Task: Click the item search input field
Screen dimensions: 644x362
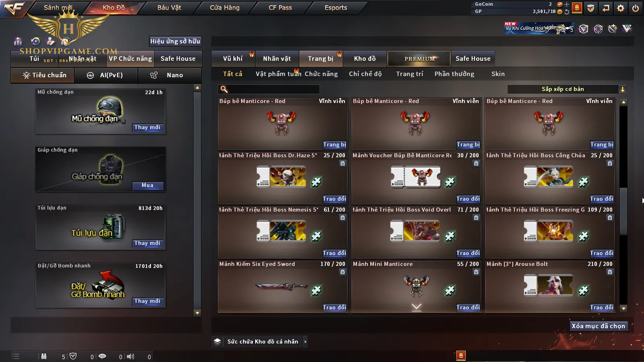Action: coord(269,89)
